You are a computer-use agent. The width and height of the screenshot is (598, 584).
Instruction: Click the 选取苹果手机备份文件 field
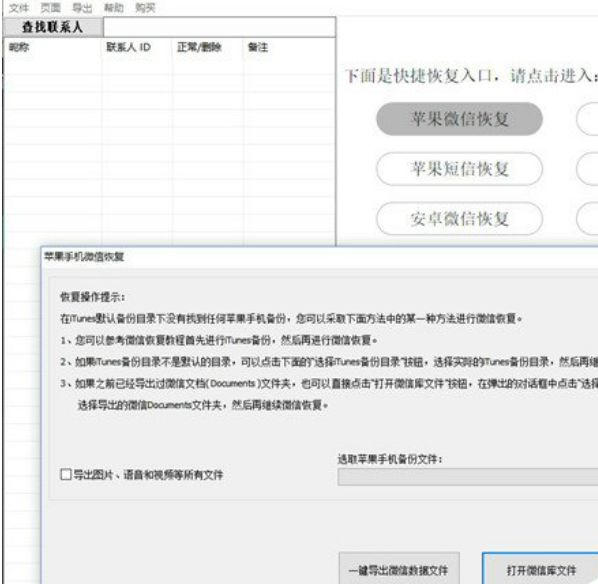[x=468, y=477]
